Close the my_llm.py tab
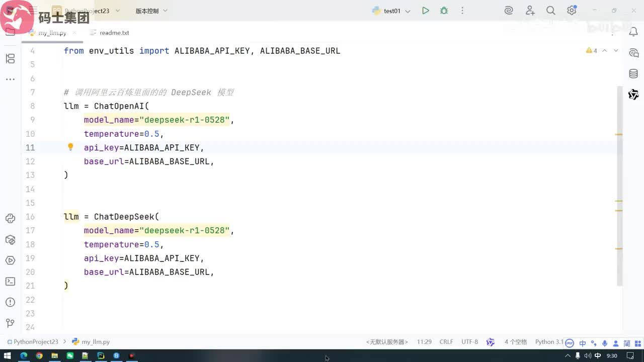 (x=74, y=33)
